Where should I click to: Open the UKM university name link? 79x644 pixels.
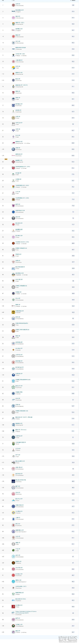tap(22, 185)
